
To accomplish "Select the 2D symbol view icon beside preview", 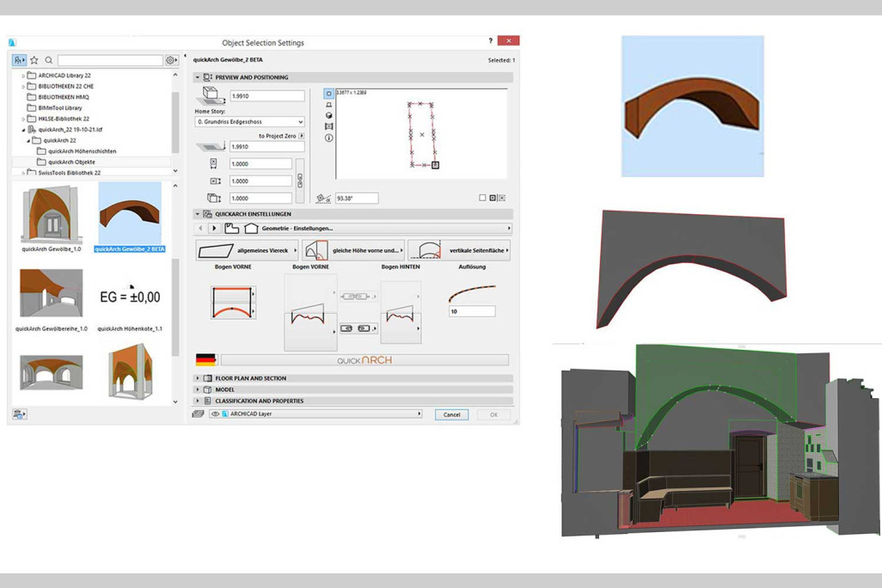I will click(x=328, y=93).
